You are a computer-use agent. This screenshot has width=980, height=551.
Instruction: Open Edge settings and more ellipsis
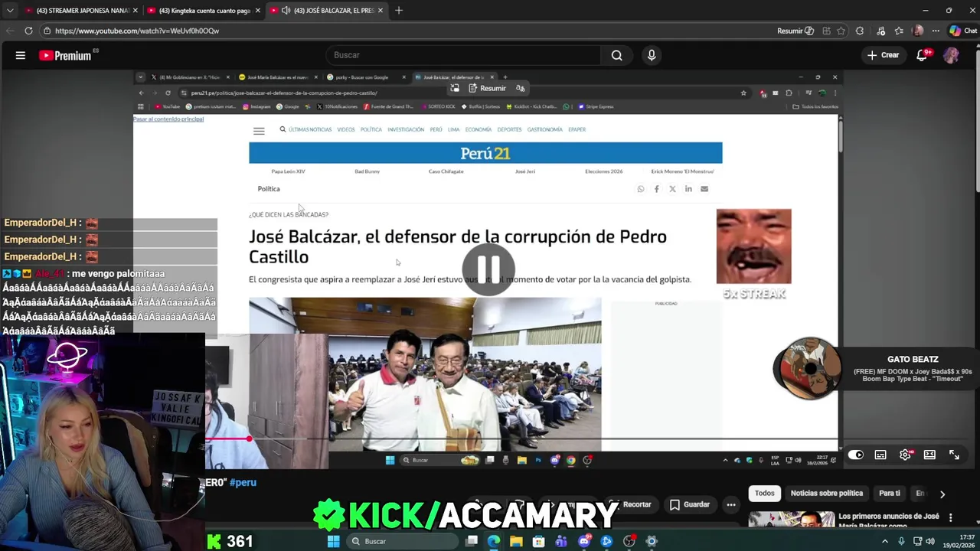coord(936,31)
